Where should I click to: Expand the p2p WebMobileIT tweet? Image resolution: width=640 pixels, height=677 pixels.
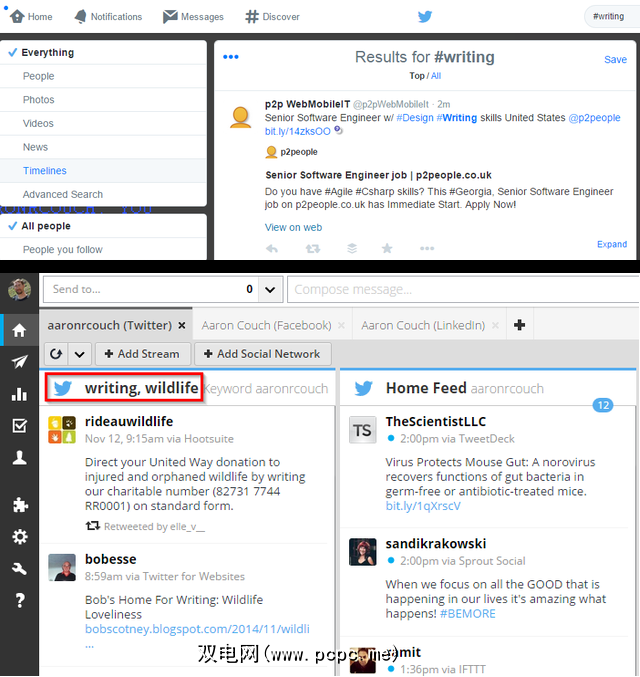[x=612, y=244]
